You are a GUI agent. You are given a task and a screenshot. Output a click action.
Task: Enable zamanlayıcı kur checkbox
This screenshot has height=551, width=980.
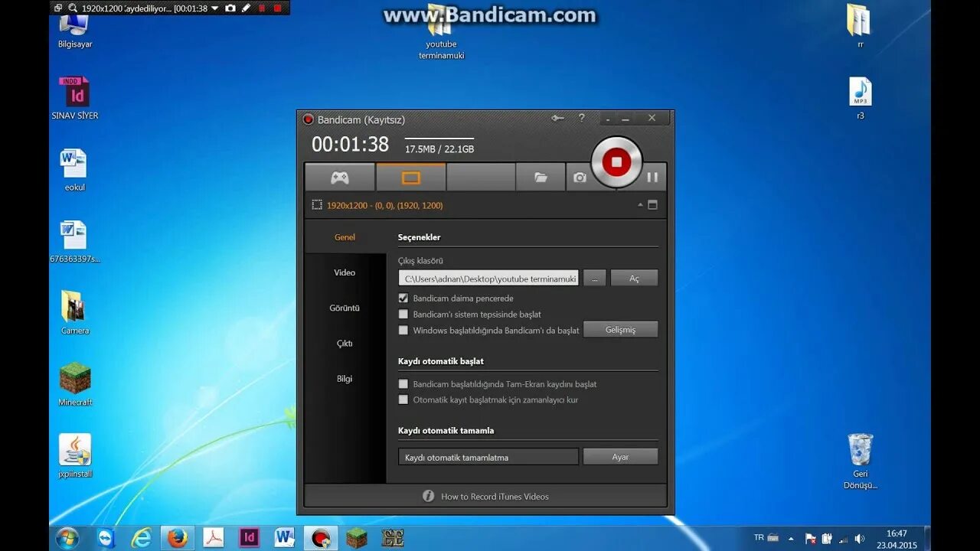403,399
